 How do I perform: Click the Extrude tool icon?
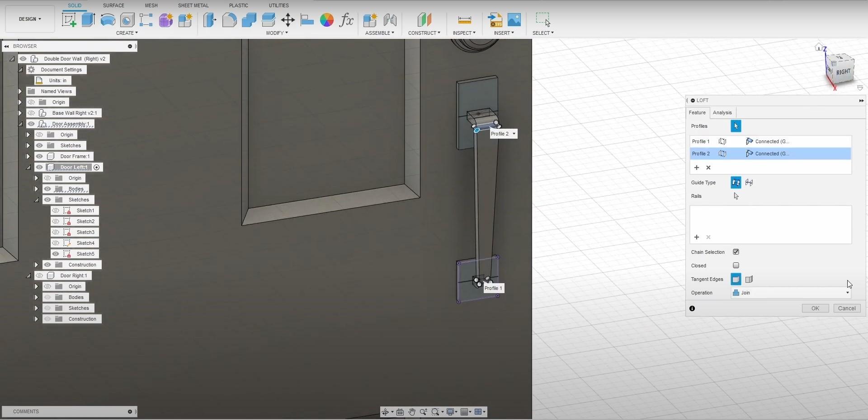tap(88, 20)
